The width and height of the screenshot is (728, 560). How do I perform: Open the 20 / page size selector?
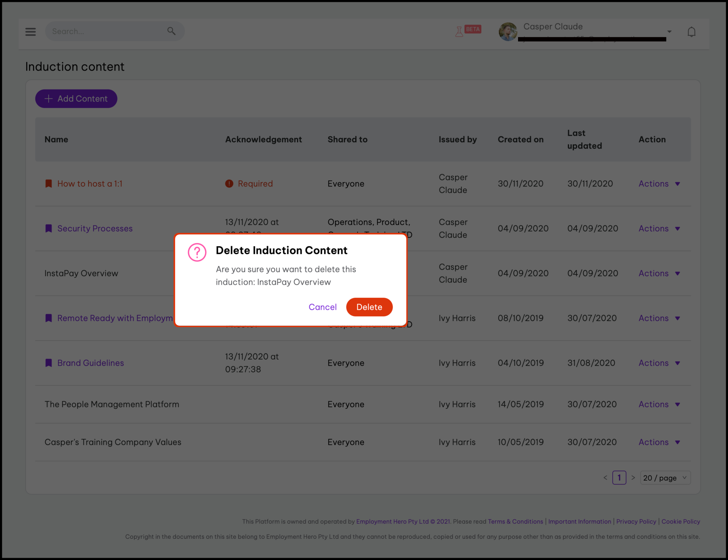(x=665, y=478)
